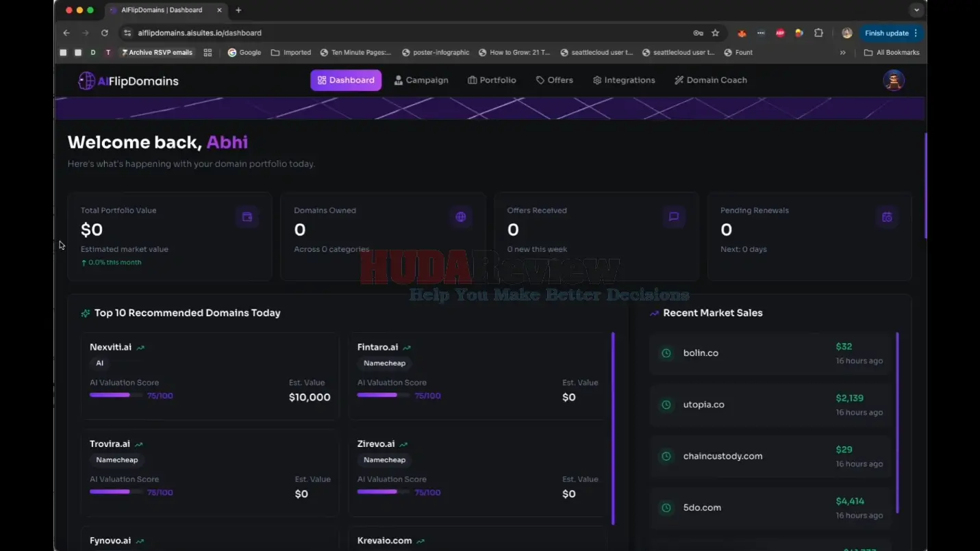Click the clock icon for chaincustody.com sale
980x551 pixels.
pos(666,456)
